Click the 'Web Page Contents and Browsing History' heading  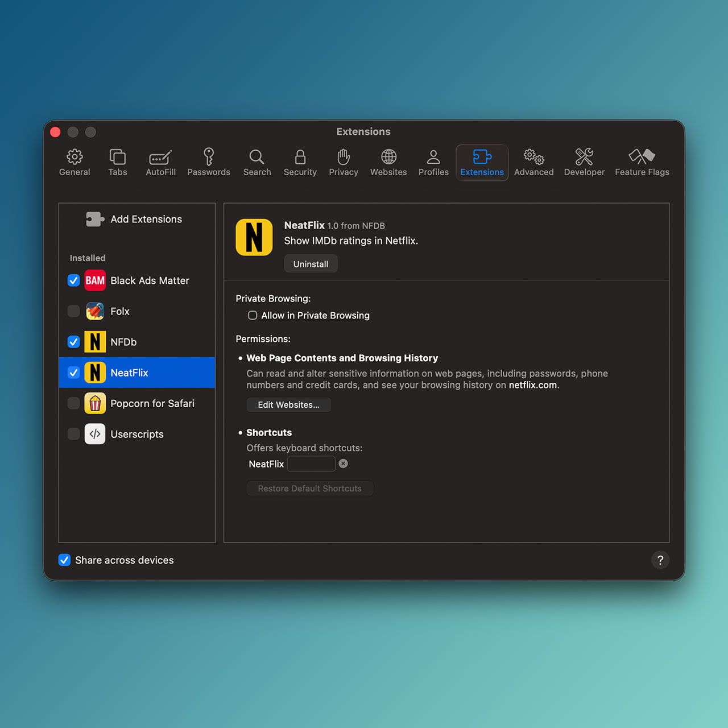pyautogui.click(x=342, y=358)
